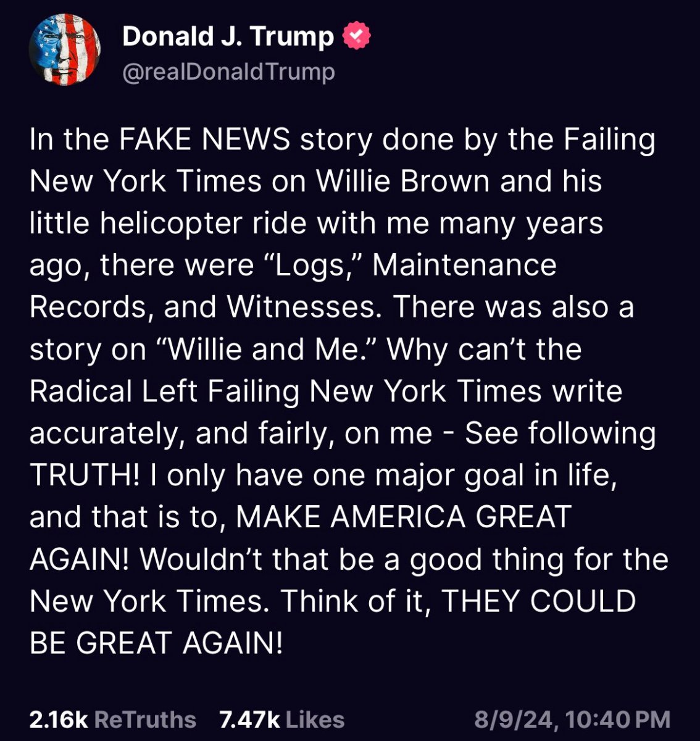The width and height of the screenshot is (700, 741).
Task: Select the words FAKE NEWS in the post
Action: coord(204,140)
